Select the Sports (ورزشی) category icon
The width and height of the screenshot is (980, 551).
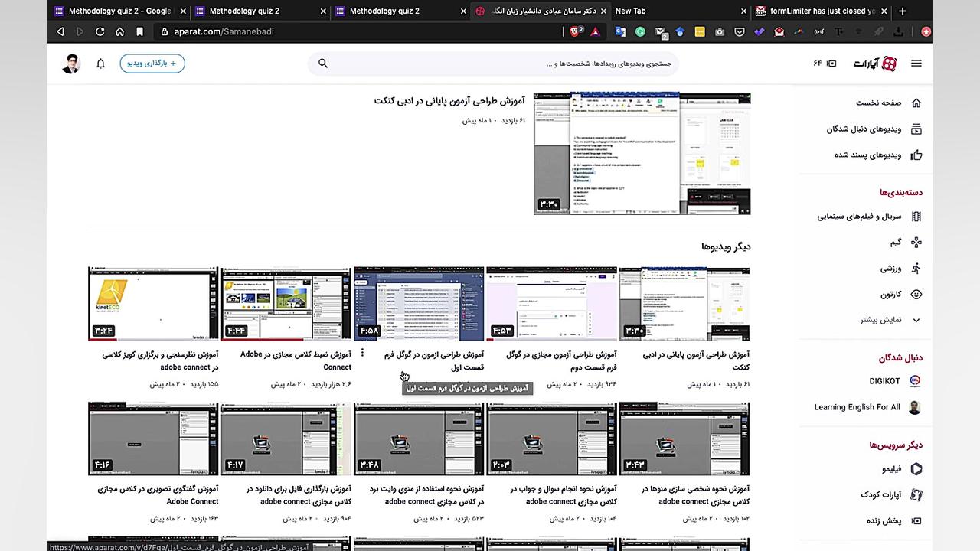[x=916, y=269]
